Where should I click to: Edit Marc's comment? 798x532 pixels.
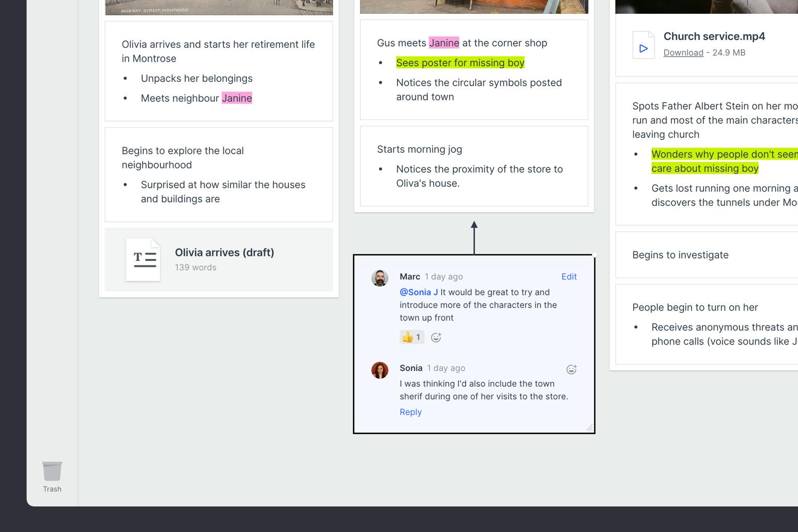[569, 277]
